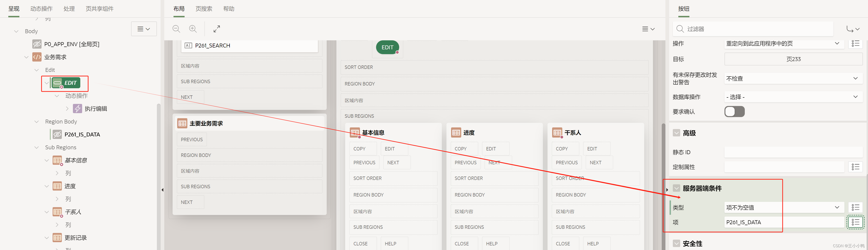This screenshot has height=250, width=868.
Task: Switch to the 页搜索 tab
Action: (204, 9)
